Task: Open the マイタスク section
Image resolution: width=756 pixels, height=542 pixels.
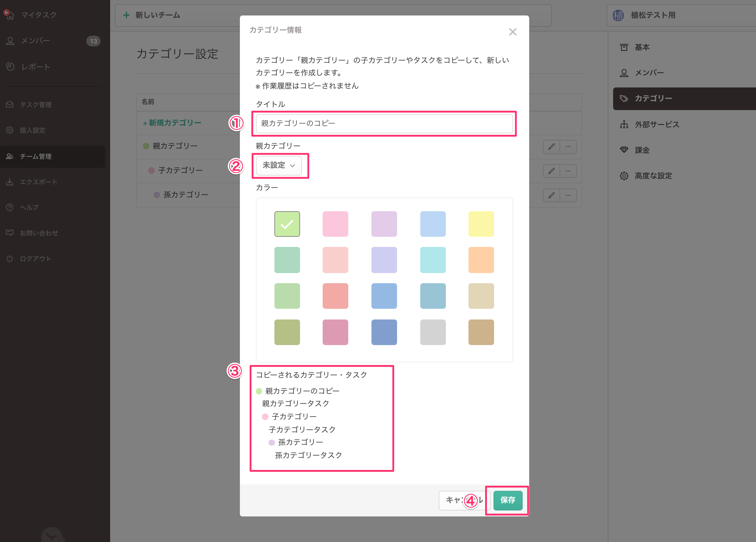Action: 39,15
